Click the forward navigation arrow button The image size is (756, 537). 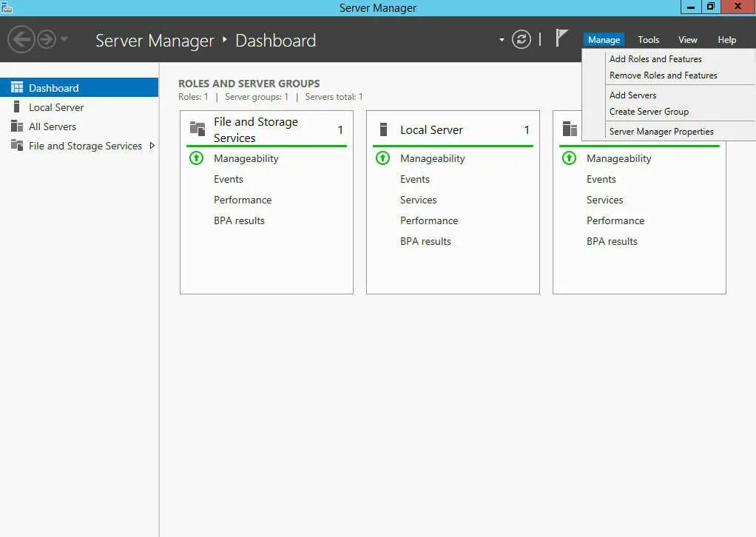47,39
